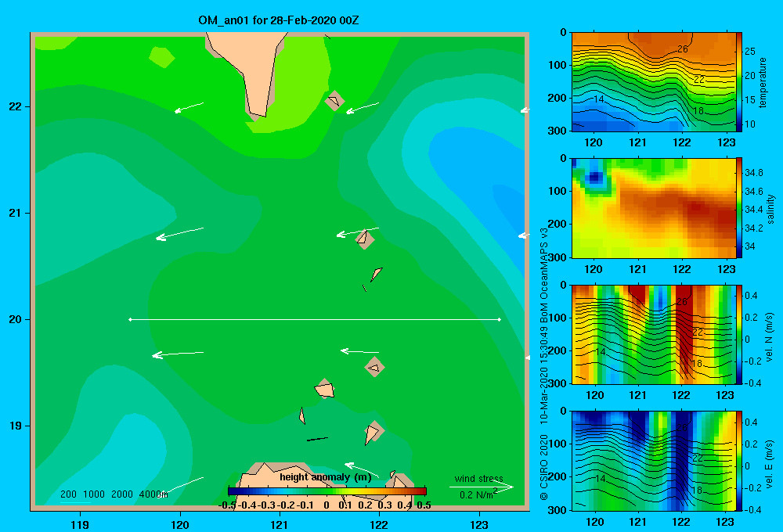This screenshot has width=783, height=532.
Task: Click the '100' depth label on the salinity plot
Action: pyautogui.click(x=557, y=191)
